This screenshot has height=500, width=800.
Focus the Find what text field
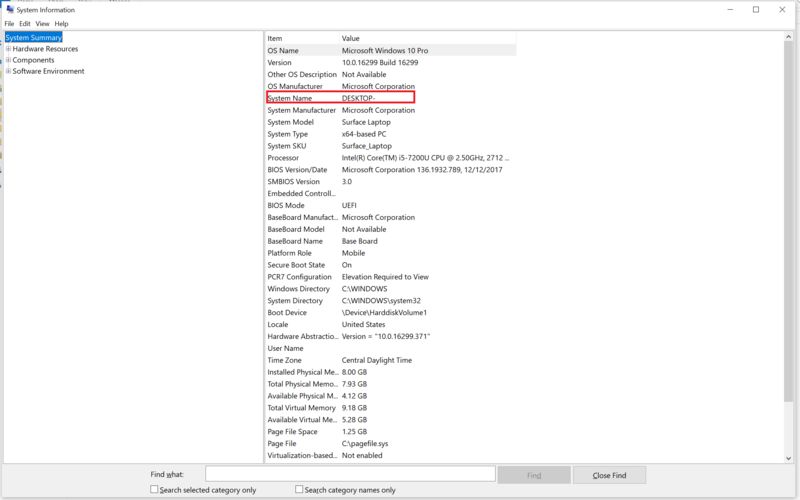[350, 474]
